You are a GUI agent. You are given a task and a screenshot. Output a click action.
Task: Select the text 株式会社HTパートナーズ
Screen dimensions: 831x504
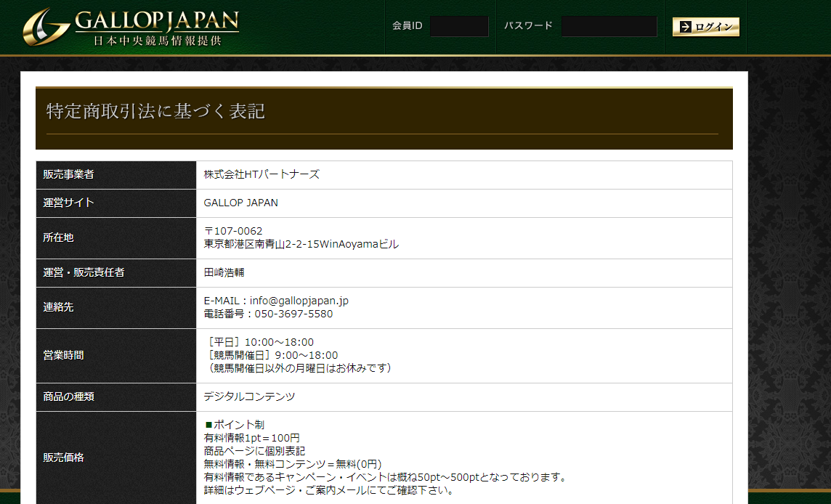[262, 174]
